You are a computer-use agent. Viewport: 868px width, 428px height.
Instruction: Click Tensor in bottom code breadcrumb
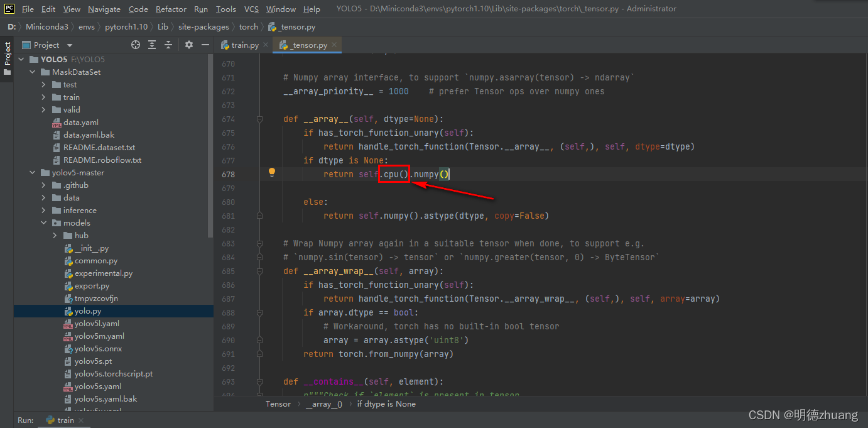coord(278,403)
